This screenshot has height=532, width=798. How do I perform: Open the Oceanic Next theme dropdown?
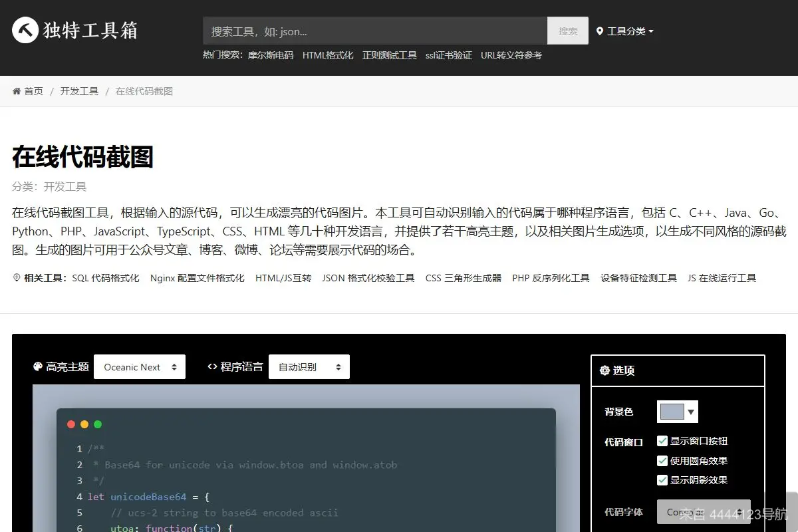[140, 366]
